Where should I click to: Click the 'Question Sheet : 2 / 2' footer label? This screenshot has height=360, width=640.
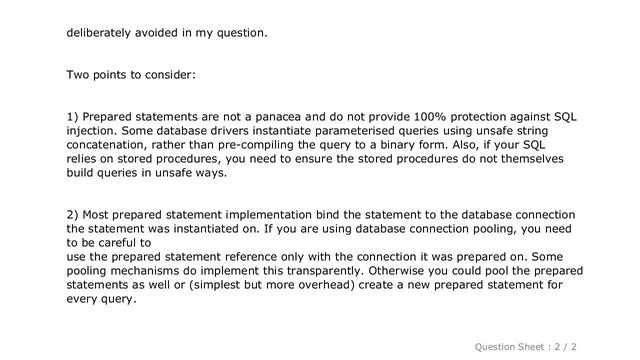(x=525, y=347)
